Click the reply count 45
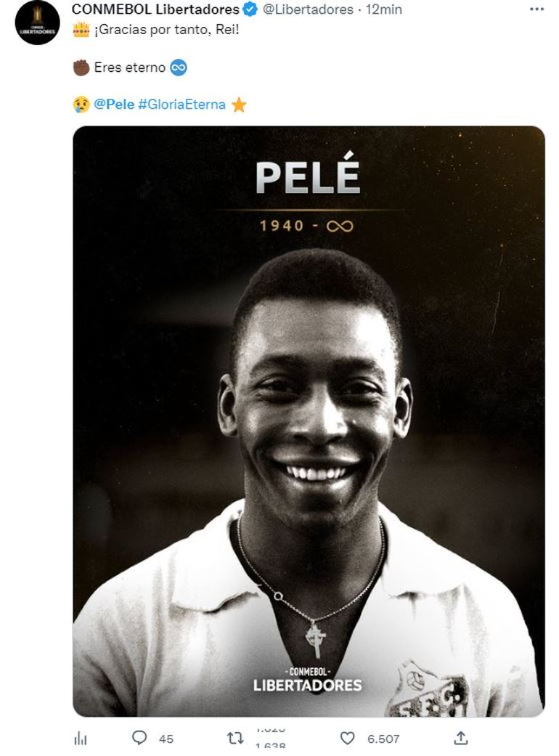The width and height of the screenshot is (559, 756). (x=166, y=739)
